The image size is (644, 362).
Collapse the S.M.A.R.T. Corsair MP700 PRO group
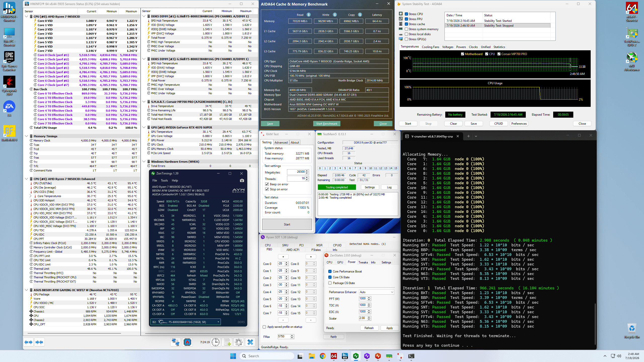(x=144, y=102)
